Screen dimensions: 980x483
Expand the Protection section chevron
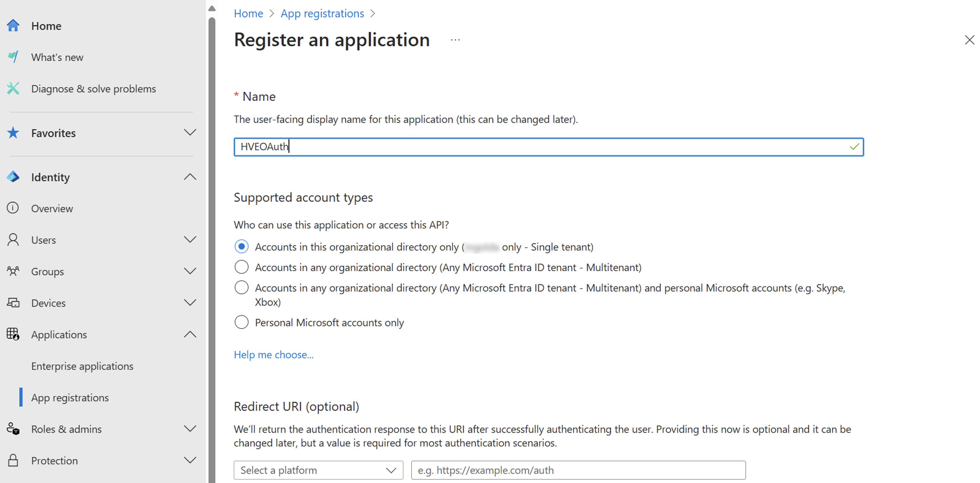(190, 460)
